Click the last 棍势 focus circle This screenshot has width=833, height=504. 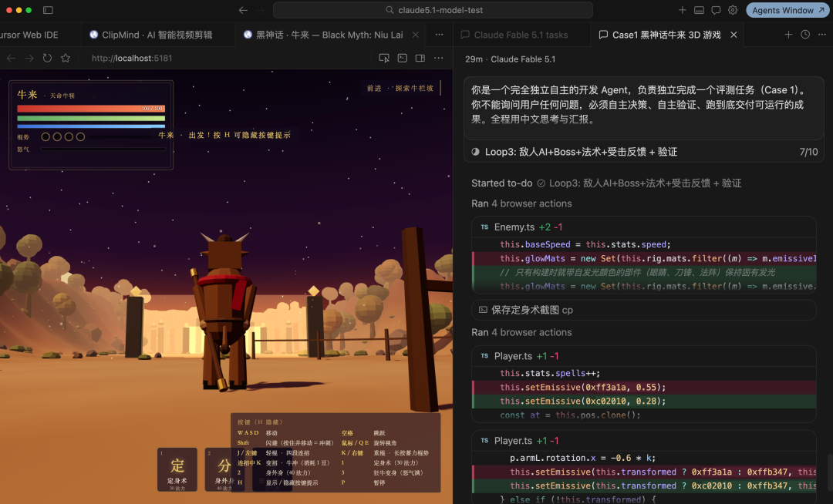tap(80, 137)
